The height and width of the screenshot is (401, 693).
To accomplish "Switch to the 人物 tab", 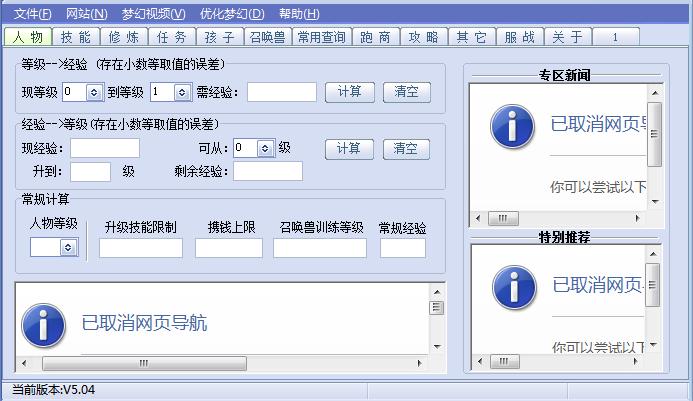I will click(x=28, y=37).
